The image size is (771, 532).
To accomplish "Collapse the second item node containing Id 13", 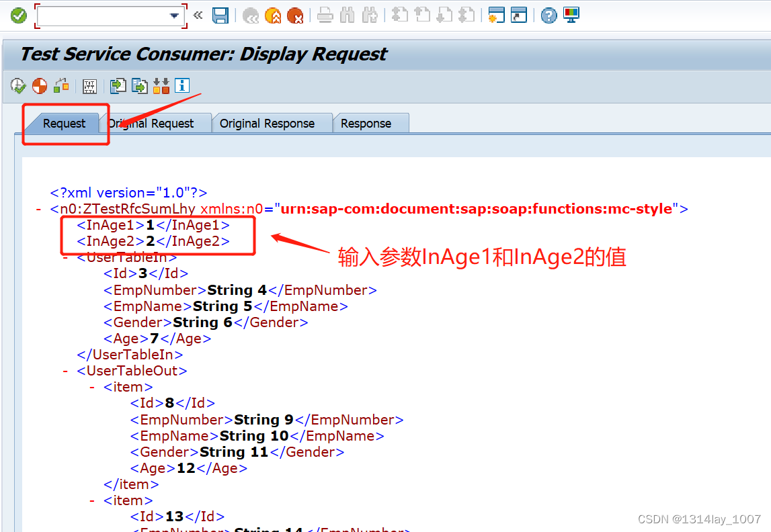I will click(x=92, y=500).
